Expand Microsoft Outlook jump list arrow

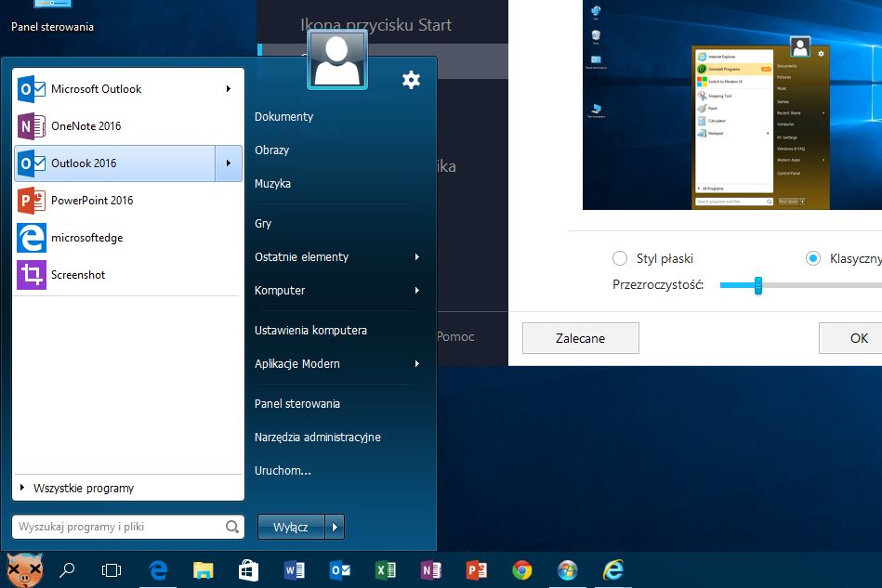[x=229, y=89]
